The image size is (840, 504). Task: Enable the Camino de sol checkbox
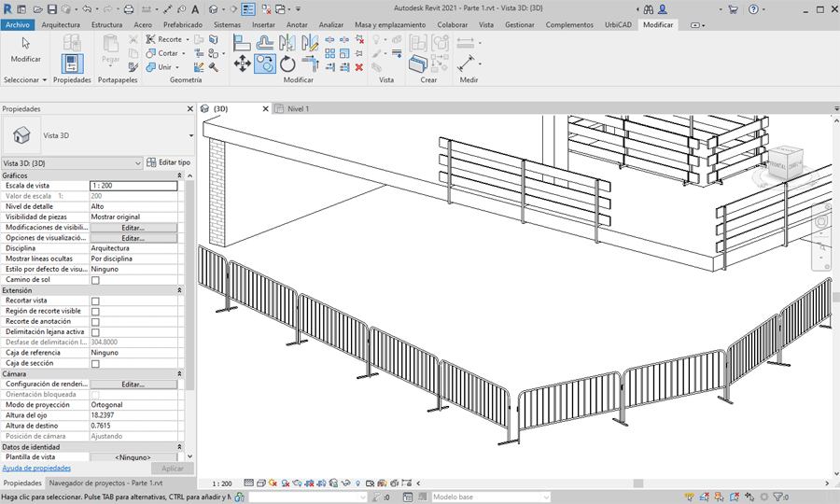(x=95, y=280)
